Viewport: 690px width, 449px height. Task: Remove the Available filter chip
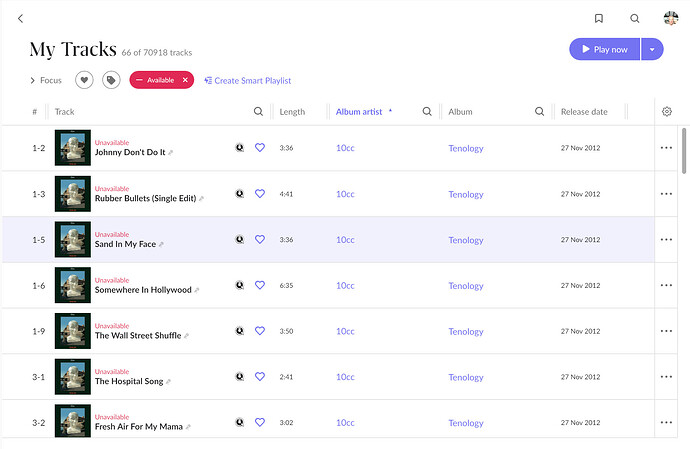tap(185, 80)
